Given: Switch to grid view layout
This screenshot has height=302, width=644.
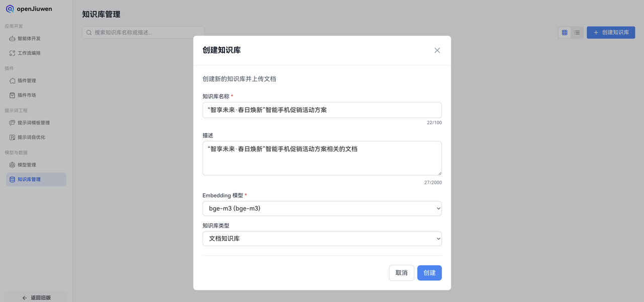Looking at the screenshot, I should click(564, 32).
